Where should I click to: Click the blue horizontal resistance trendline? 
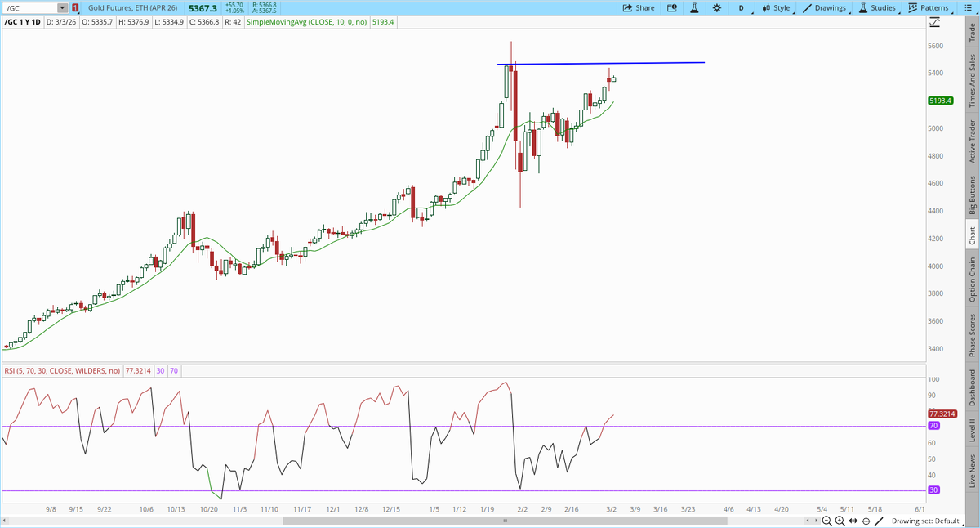[600, 63]
